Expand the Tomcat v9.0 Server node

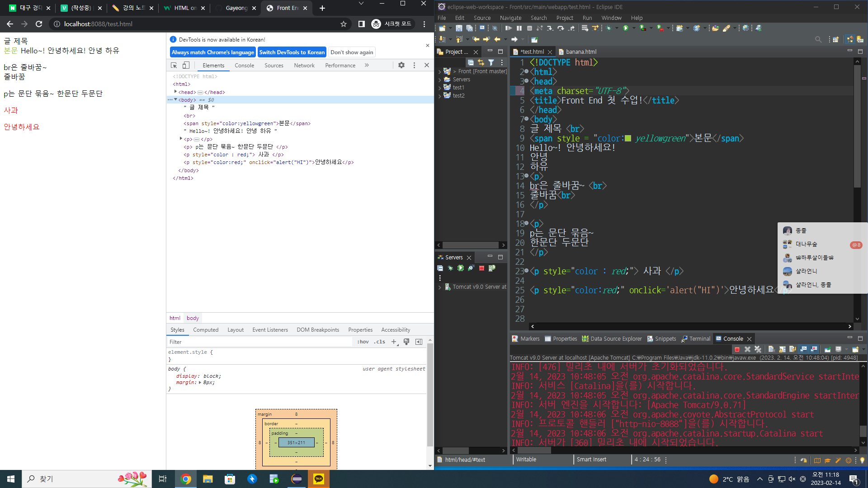(439, 287)
